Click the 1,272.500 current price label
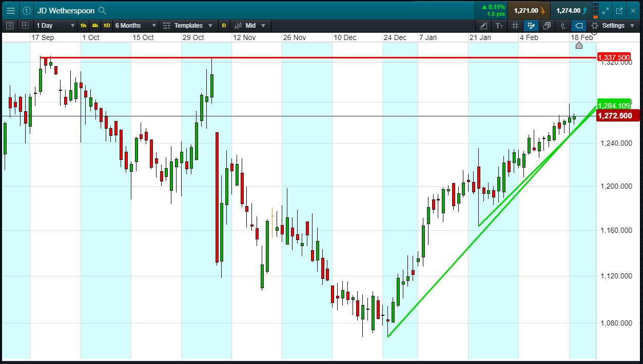This screenshot has width=643, height=364. [x=618, y=116]
